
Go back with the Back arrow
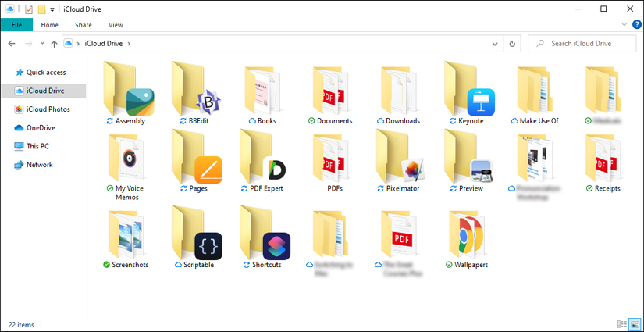tap(12, 44)
